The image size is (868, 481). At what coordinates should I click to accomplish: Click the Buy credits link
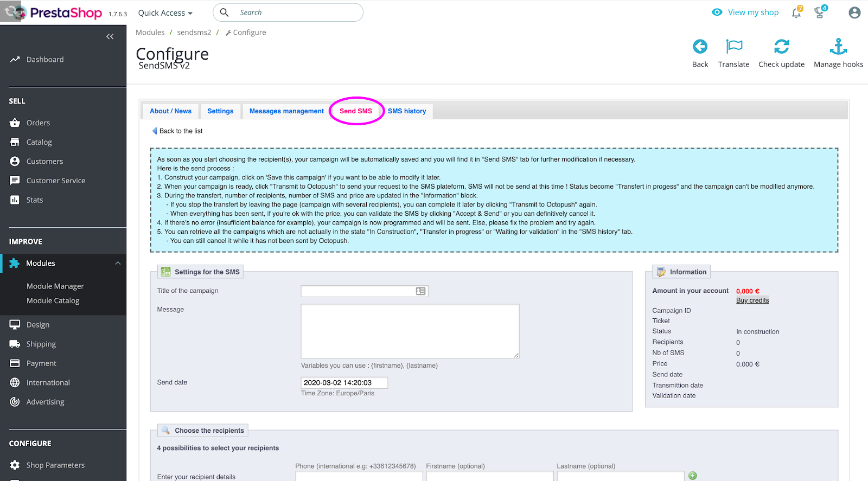pyautogui.click(x=752, y=300)
